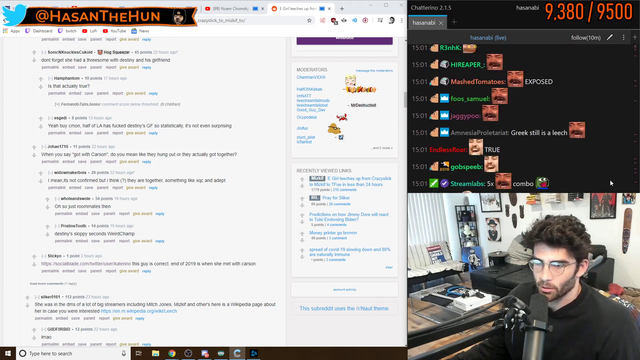Open OBS Studio from the taskbar
The width and height of the screenshot is (640, 360).
click(188, 353)
